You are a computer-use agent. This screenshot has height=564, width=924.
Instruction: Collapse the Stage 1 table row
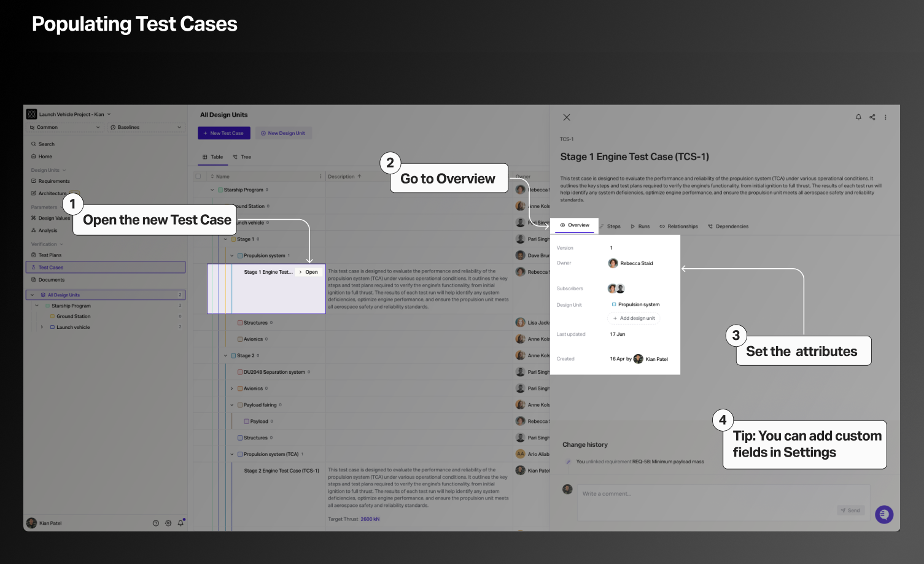[x=225, y=239]
